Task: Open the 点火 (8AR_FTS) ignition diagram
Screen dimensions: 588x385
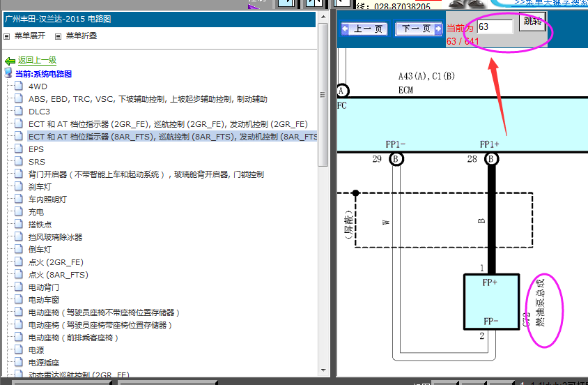Action: point(58,275)
